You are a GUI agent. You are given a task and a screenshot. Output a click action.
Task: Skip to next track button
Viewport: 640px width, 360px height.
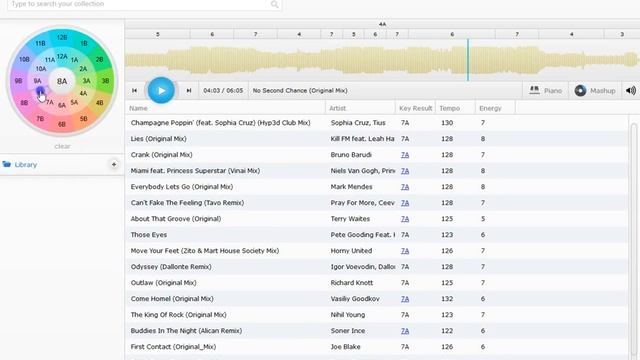click(x=189, y=91)
